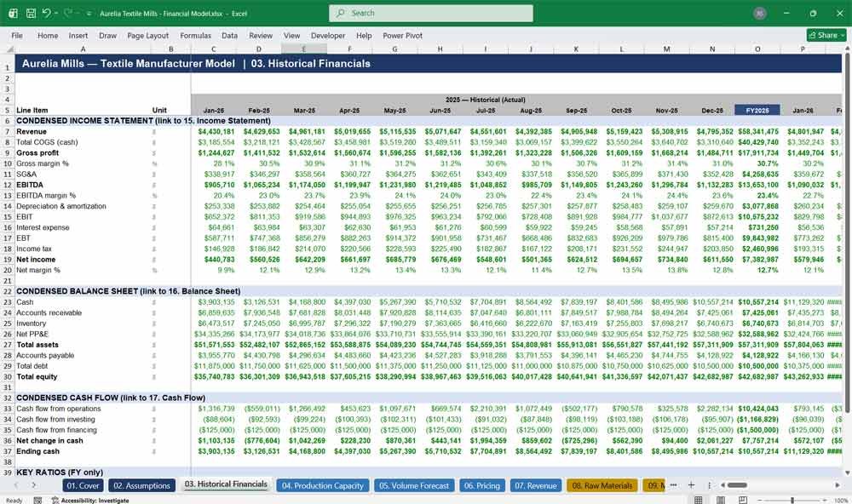Open the Insert ribbon tab
This screenshot has width=852, height=504.
pyautogui.click(x=78, y=35)
